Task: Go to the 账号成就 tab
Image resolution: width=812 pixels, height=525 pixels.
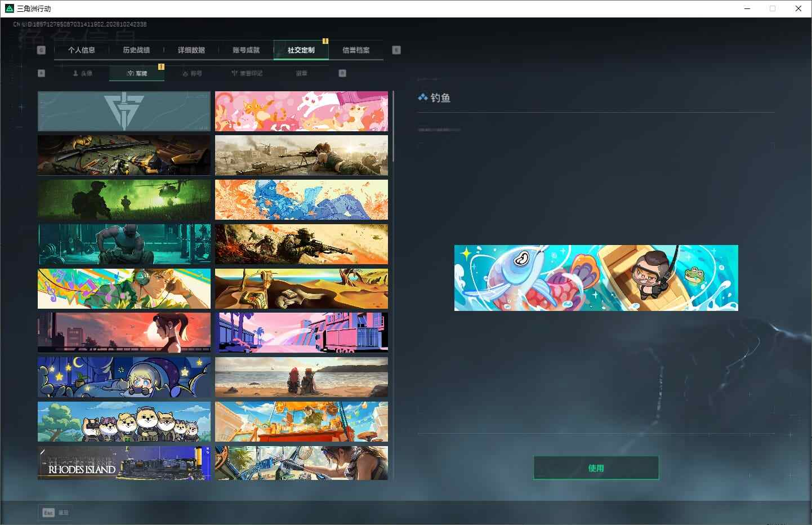Action: [x=246, y=50]
